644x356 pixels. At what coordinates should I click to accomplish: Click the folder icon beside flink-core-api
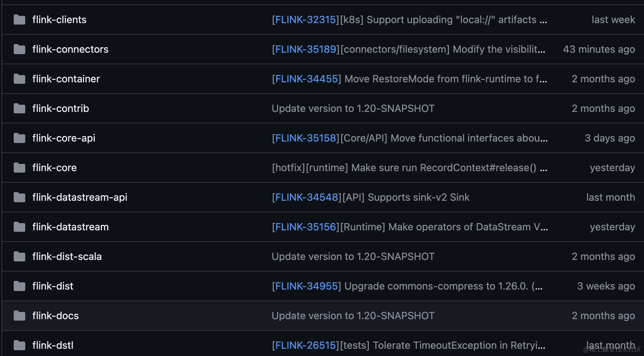pos(19,138)
